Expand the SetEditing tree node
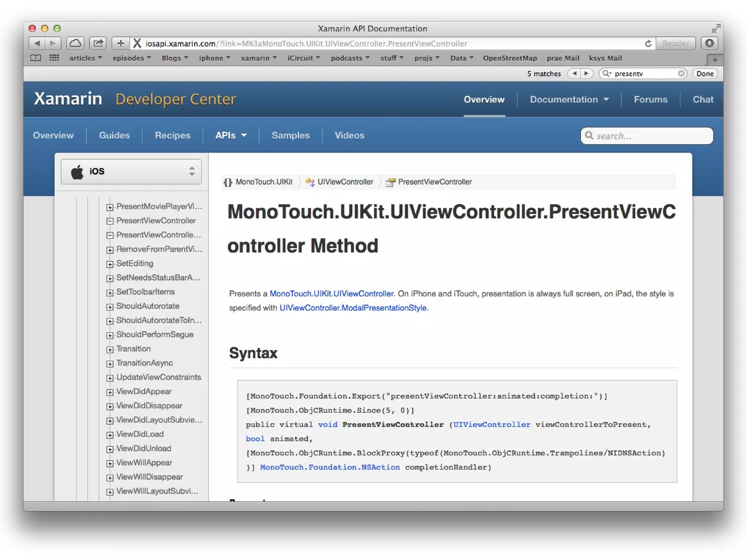Image resolution: width=747 pixels, height=560 pixels. (x=110, y=264)
